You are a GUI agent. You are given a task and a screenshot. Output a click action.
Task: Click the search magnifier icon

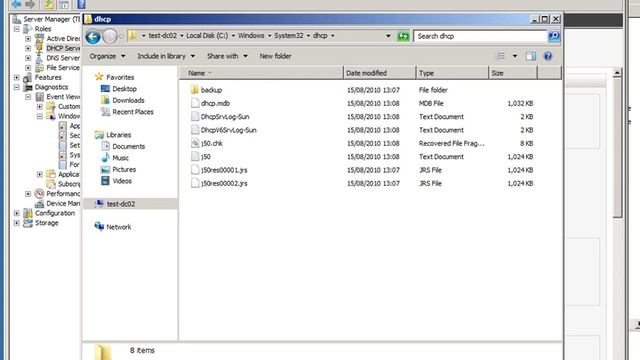[x=553, y=36]
